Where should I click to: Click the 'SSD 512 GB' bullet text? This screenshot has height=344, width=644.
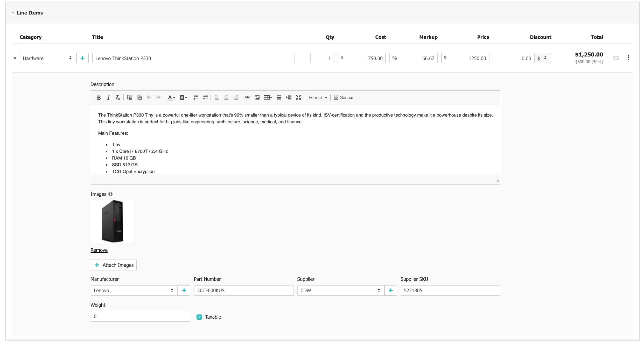125,165
